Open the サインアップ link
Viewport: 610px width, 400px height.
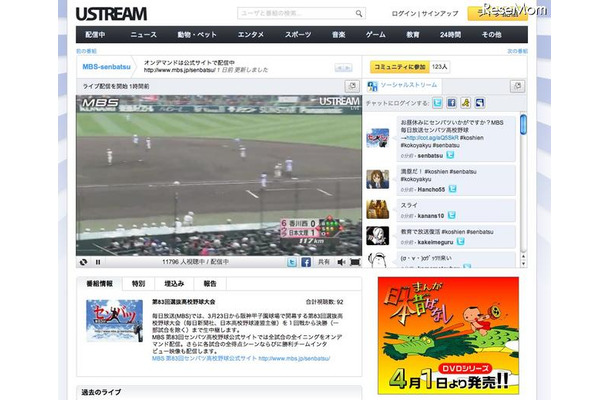[440, 14]
